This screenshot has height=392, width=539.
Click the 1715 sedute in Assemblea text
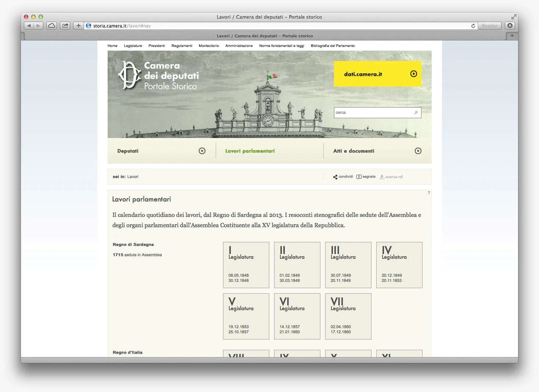137,255
